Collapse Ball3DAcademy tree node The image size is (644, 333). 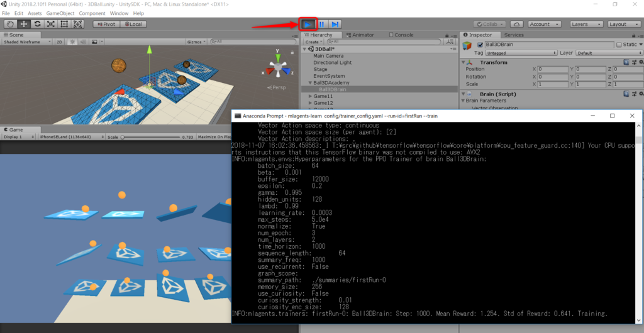(310, 83)
